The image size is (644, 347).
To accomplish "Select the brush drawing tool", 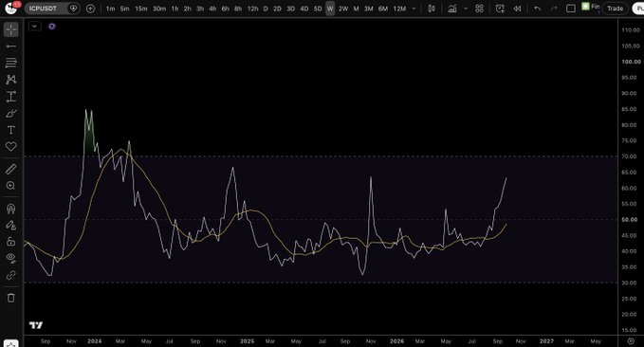I will (11, 114).
